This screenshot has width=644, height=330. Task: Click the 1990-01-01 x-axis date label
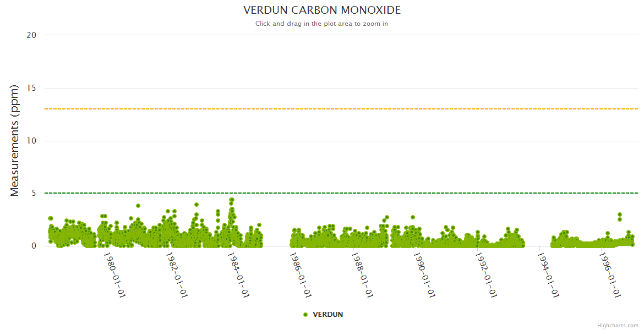click(x=425, y=274)
